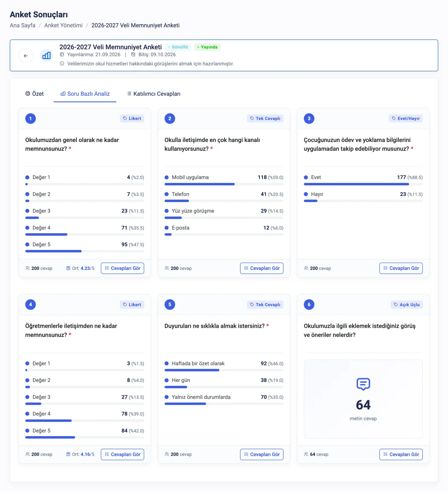Click the chat bubble icon above 64
The image size is (448, 495).
pyautogui.click(x=363, y=384)
